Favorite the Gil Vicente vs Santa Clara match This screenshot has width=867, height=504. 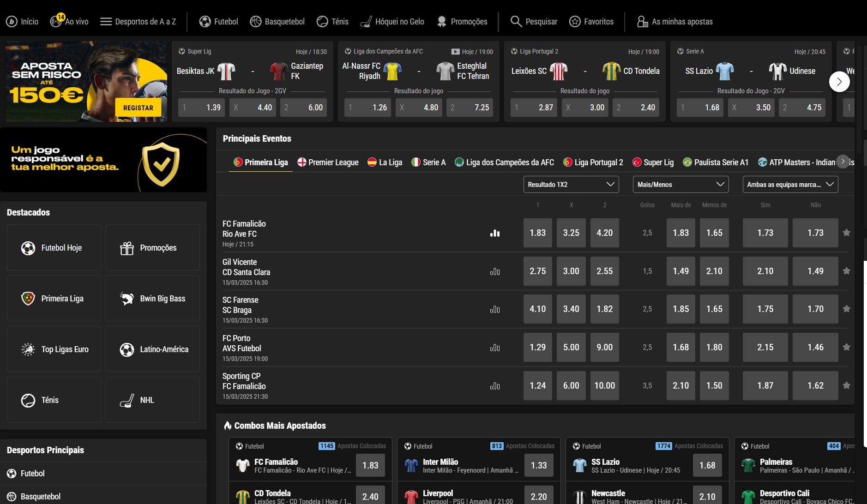[846, 271]
